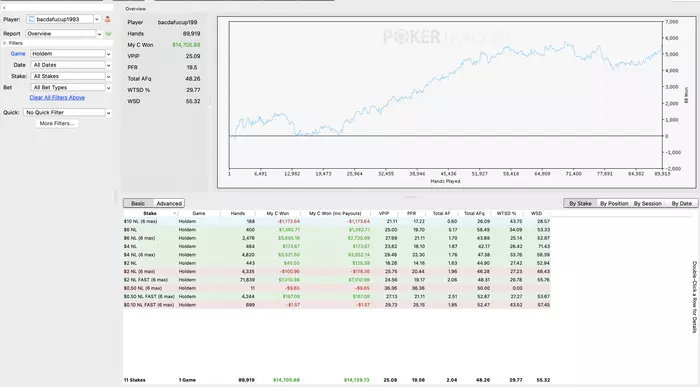Expand the Stake filter dropdown
This screenshot has height=387, width=700.
(108, 76)
